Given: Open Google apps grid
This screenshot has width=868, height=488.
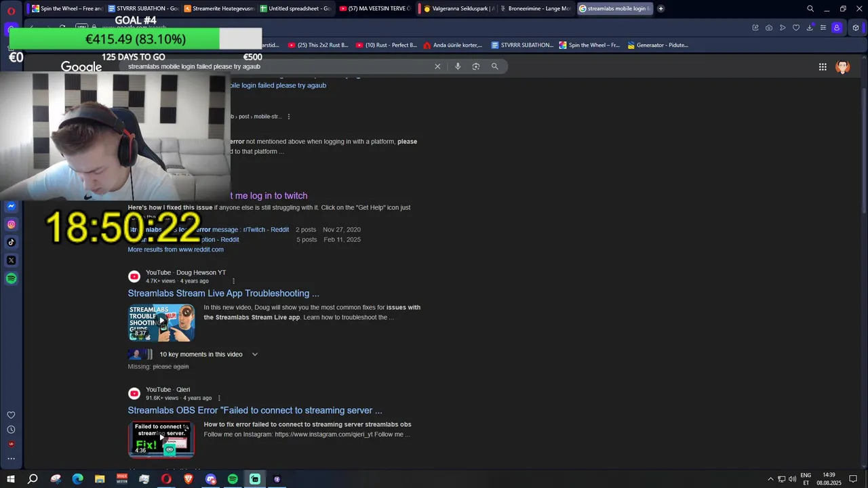Looking at the screenshot, I should tap(823, 66).
